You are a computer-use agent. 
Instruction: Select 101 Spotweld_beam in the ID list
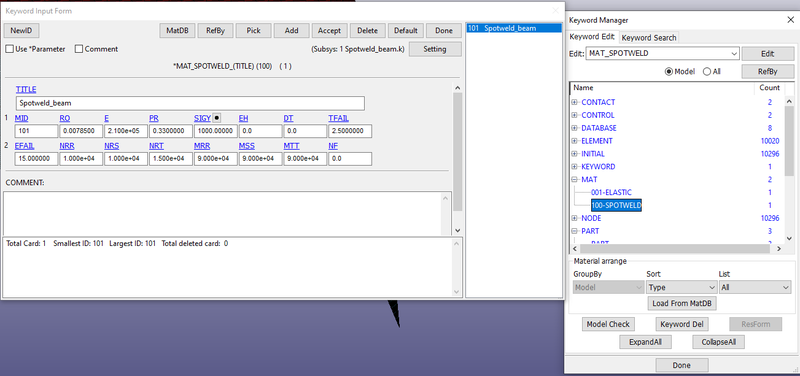[514, 28]
